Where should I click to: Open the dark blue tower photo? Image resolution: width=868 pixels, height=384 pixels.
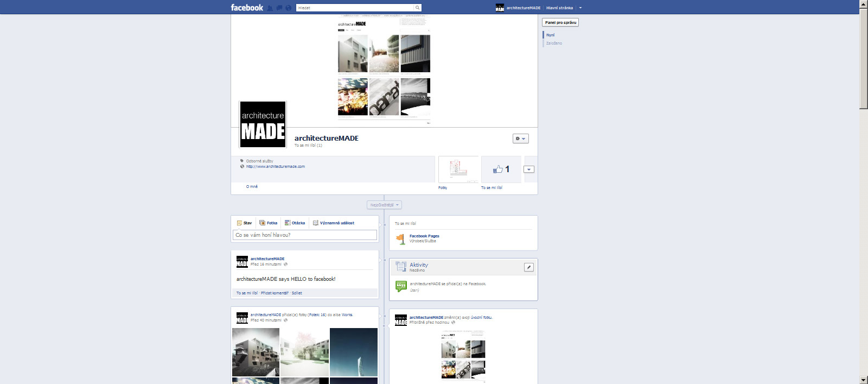click(354, 352)
